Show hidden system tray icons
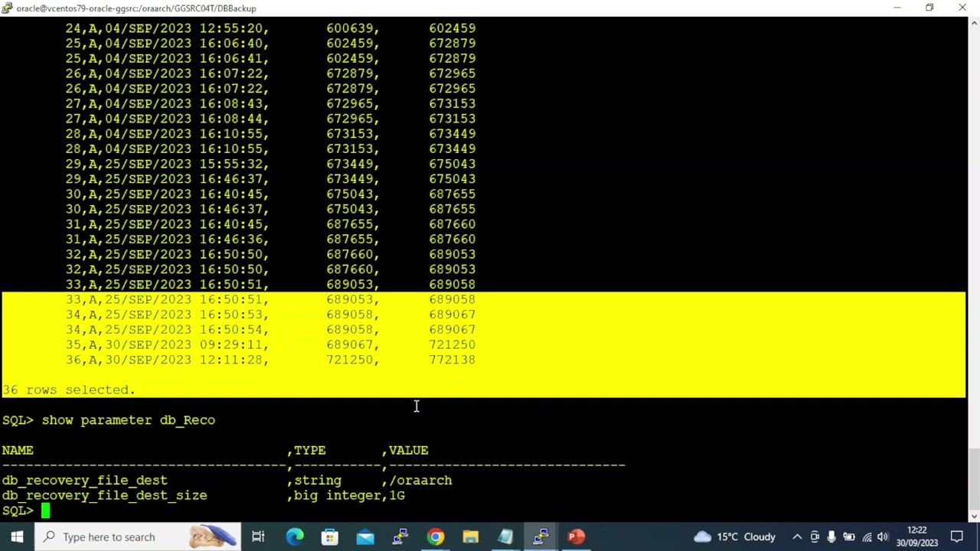Image resolution: width=980 pixels, height=551 pixels. (x=797, y=536)
